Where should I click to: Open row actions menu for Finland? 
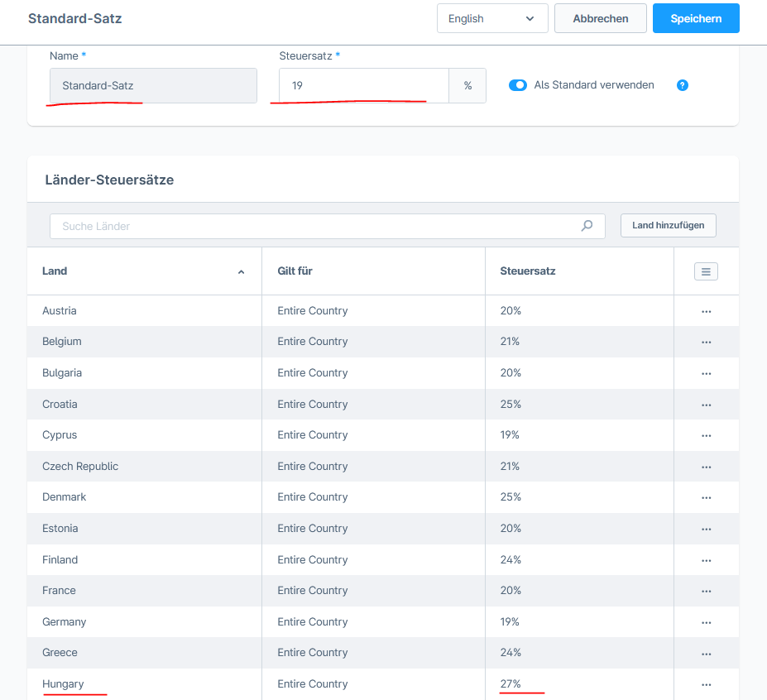706,560
